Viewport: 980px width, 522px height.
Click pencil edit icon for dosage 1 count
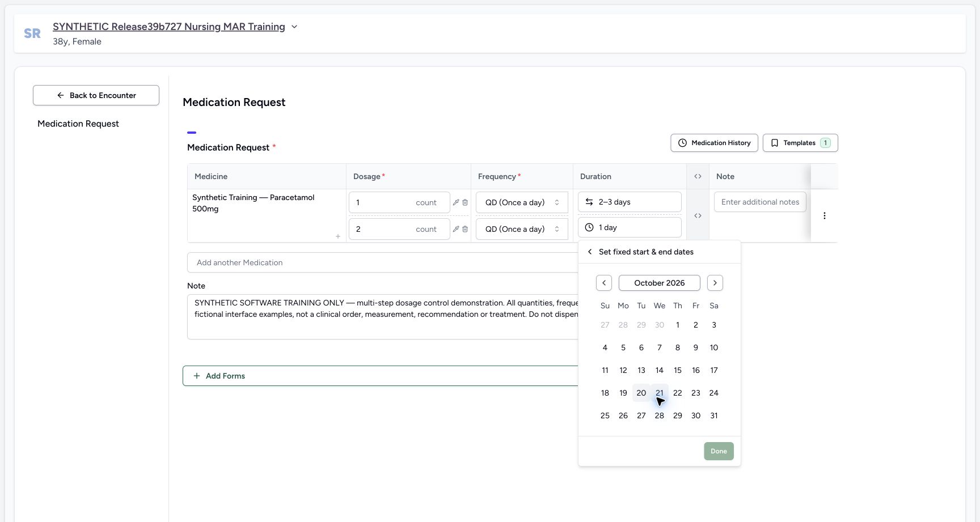456,202
